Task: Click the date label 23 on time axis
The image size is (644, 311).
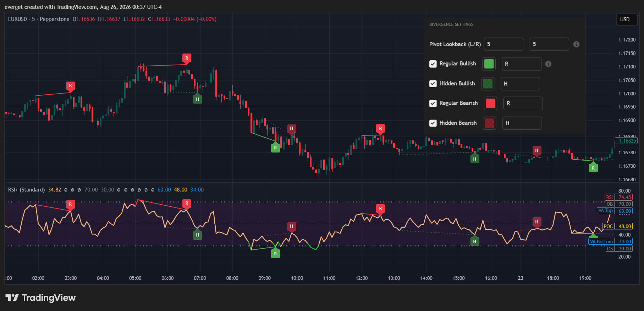Action: [521, 278]
